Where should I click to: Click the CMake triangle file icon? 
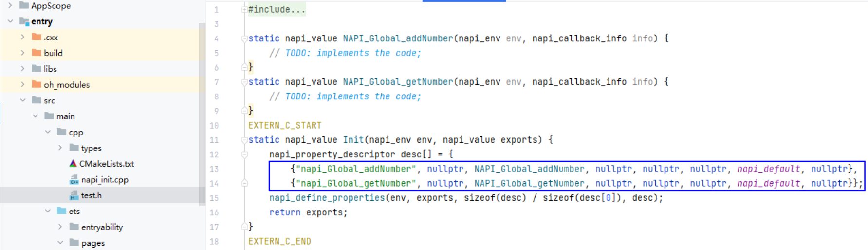click(73, 164)
